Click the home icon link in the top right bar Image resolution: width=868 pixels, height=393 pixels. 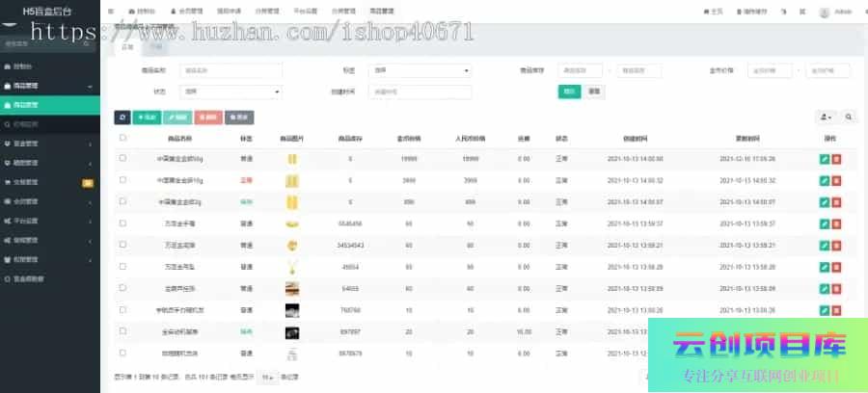[x=713, y=12]
